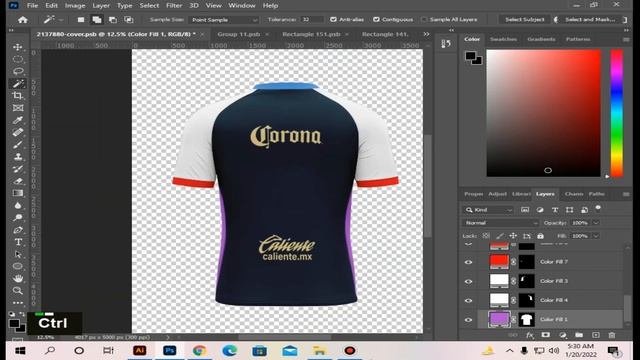This screenshot has width=640, height=360.
Task: Switch to the Gradients tab
Action: pos(541,39)
